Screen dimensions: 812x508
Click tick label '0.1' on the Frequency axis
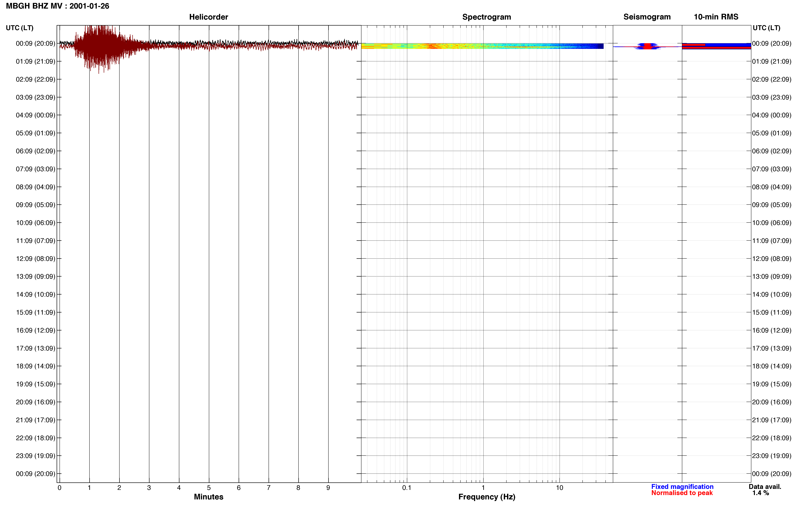point(407,488)
